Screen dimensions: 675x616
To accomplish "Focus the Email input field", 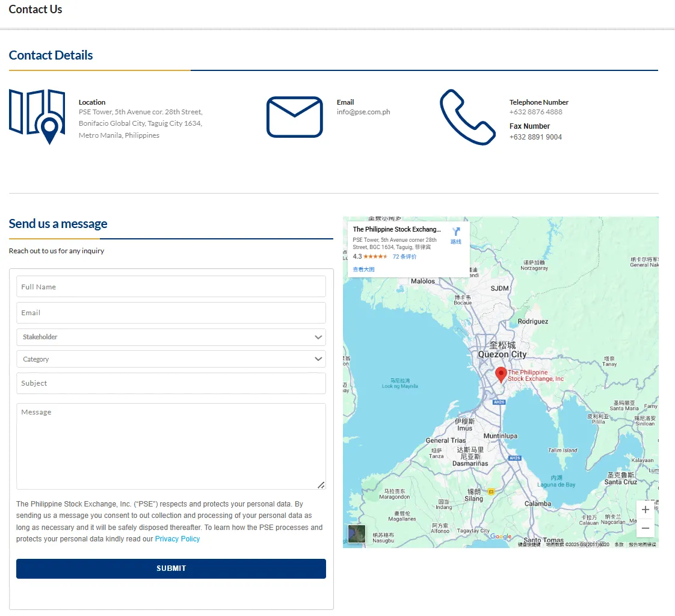I will pos(171,313).
